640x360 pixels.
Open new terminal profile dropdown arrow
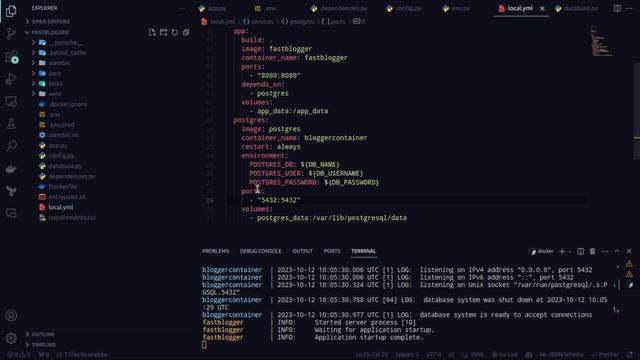pos(570,251)
